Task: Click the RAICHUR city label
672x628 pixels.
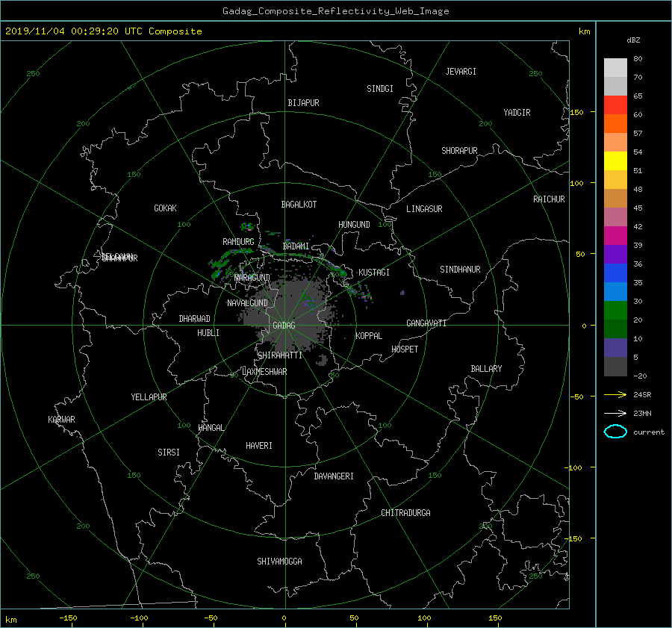Action: (x=549, y=199)
